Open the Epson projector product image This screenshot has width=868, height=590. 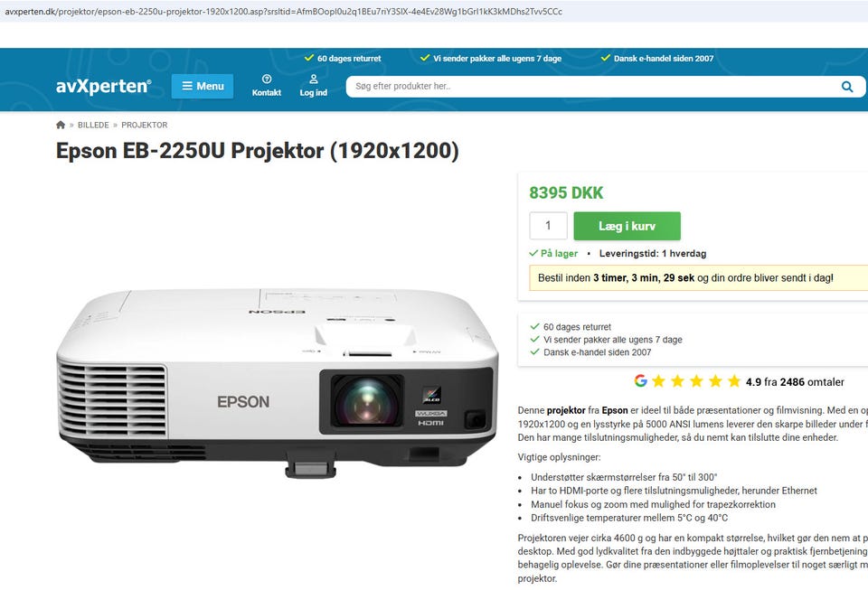pos(278,383)
